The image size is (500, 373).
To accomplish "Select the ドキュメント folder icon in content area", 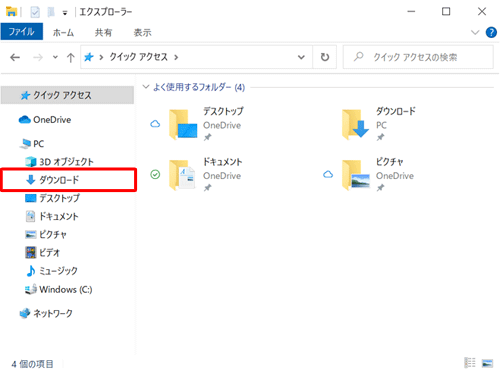I will [x=182, y=175].
